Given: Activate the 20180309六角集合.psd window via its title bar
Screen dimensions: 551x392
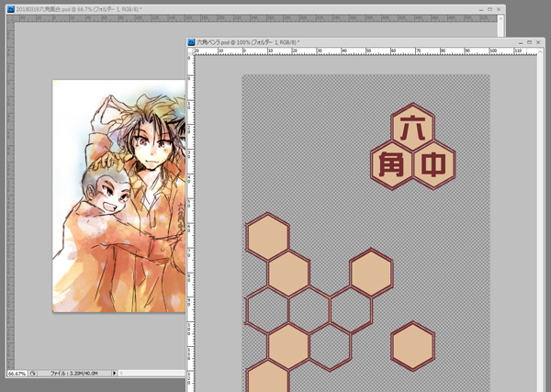Looking at the screenshot, I should [x=275, y=9].
